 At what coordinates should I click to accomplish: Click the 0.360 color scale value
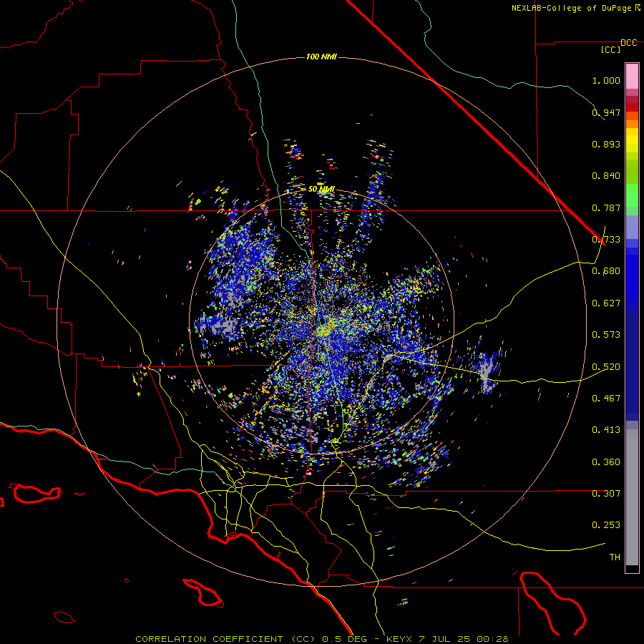tap(606, 462)
